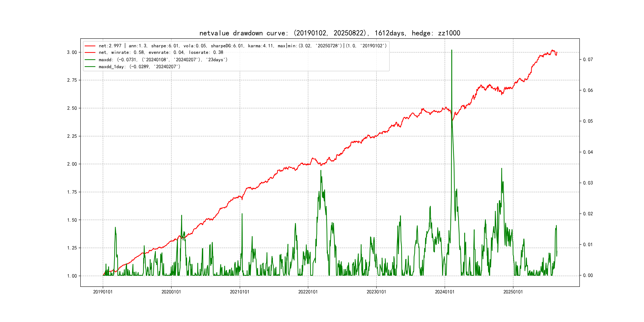Click the 20220101 x-axis label
The image size is (644, 322).
pyautogui.click(x=308, y=292)
